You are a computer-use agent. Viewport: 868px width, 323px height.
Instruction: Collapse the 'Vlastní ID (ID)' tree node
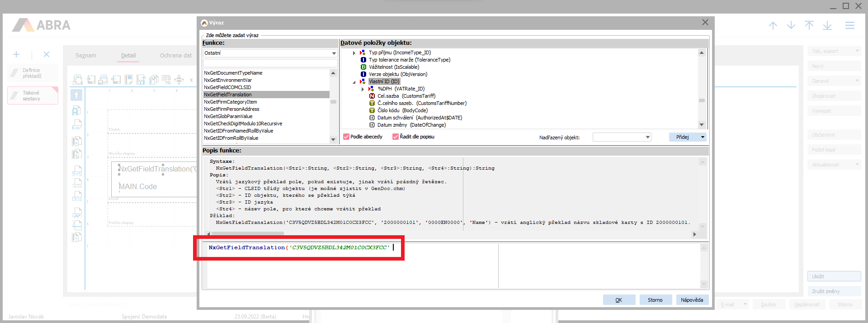coord(354,82)
